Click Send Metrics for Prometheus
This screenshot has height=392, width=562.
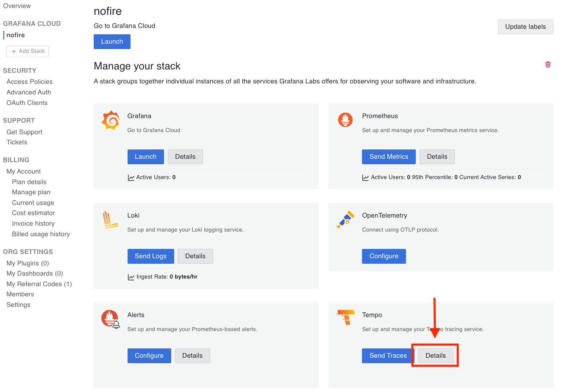389,157
